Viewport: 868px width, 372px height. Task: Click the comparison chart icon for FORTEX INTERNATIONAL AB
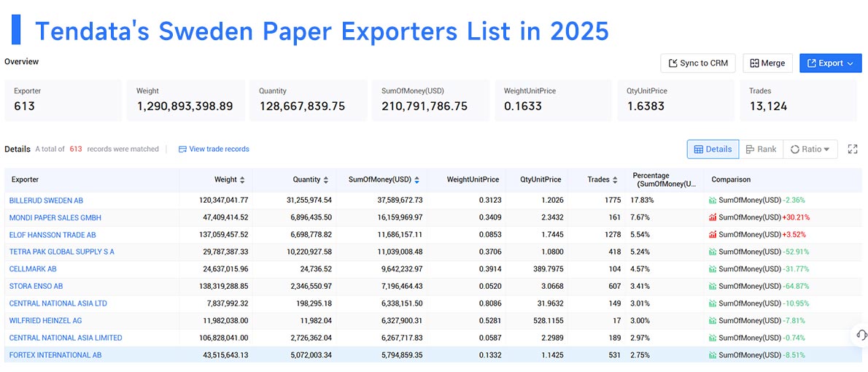tap(713, 354)
